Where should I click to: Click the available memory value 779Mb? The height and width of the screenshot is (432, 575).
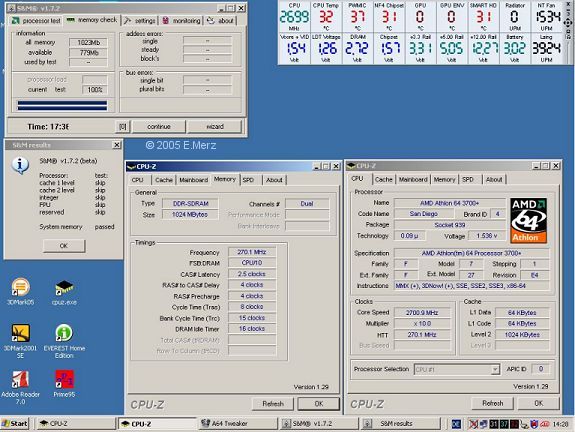pyautogui.click(x=88, y=53)
